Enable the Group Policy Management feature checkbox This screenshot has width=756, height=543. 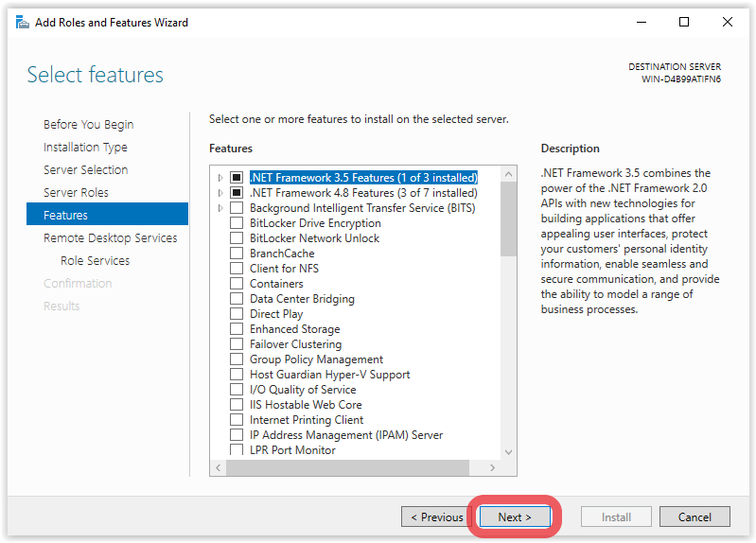[237, 359]
